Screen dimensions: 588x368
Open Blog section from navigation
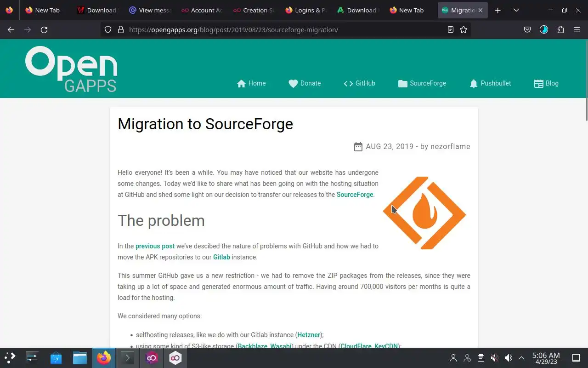pyautogui.click(x=546, y=83)
